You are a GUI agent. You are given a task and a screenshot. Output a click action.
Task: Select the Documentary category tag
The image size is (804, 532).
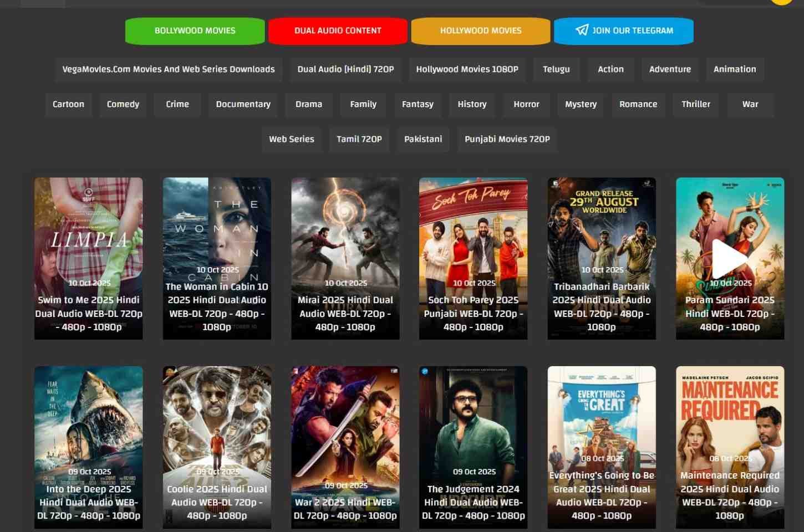(243, 104)
